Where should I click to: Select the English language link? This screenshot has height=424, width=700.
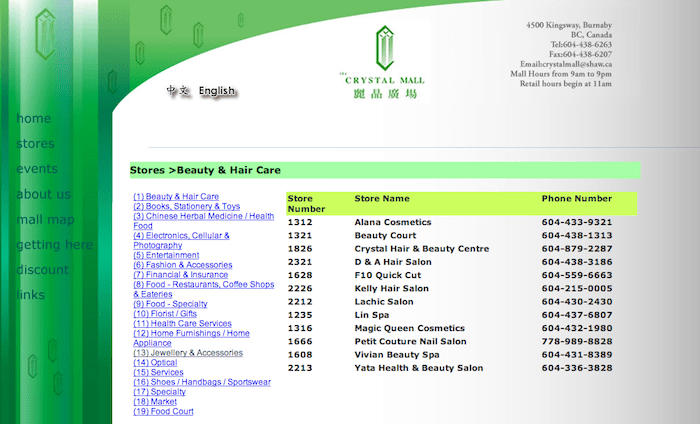click(x=217, y=91)
